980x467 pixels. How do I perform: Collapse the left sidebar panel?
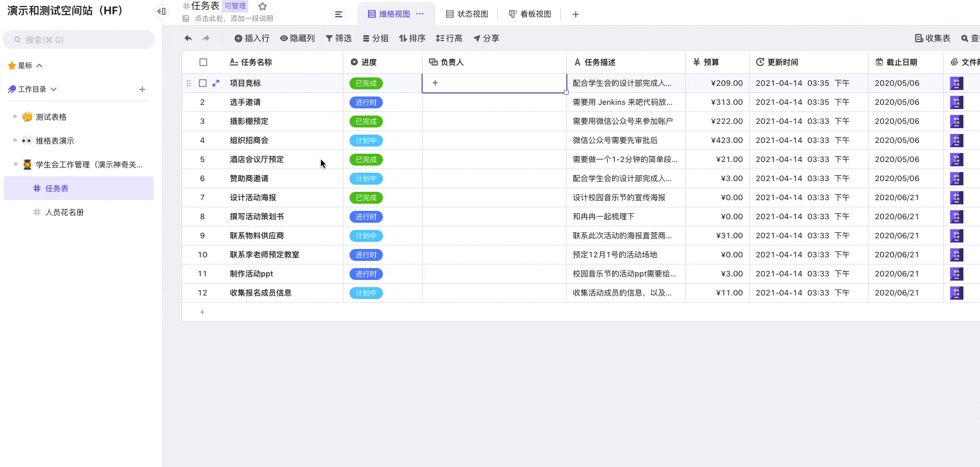click(x=161, y=11)
